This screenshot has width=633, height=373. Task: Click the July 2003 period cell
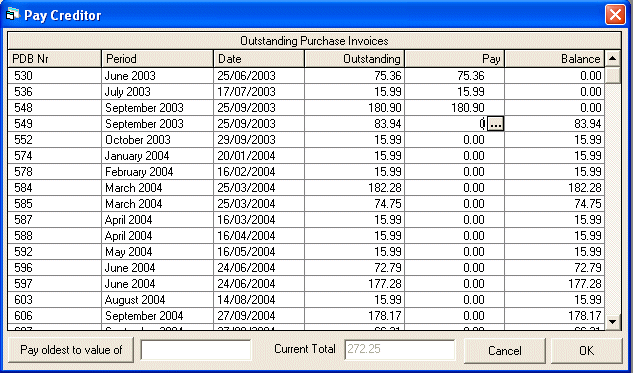(x=157, y=92)
